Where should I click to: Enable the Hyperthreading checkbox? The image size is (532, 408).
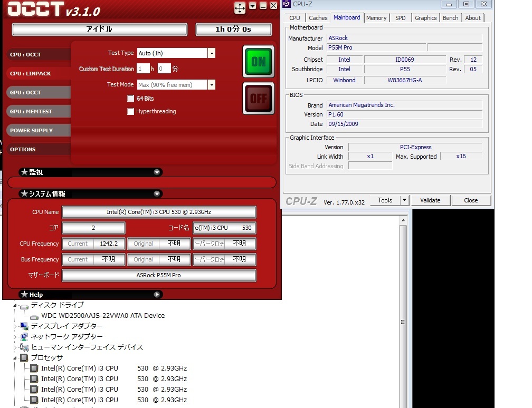[x=131, y=112]
